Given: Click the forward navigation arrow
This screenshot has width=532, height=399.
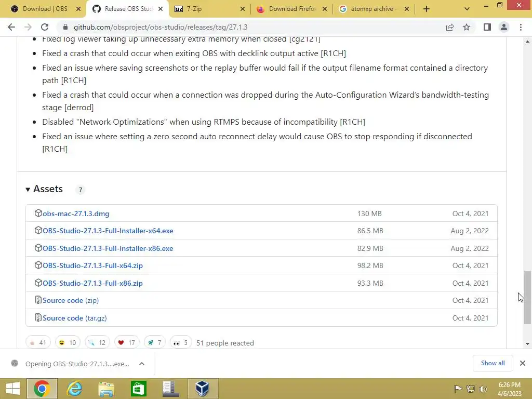Looking at the screenshot, I should pos(28,27).
